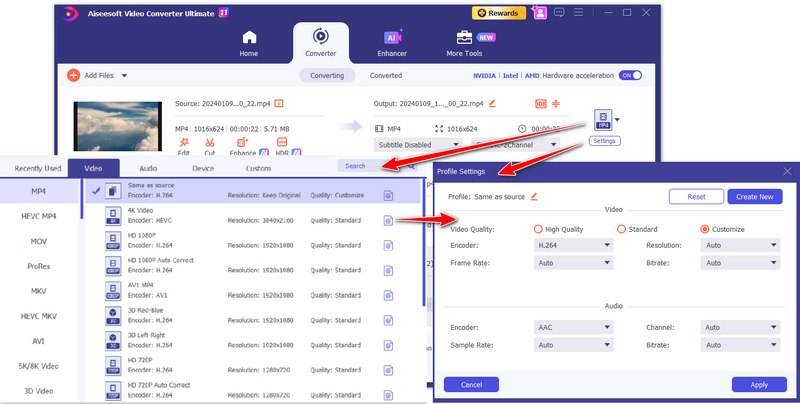Open the Frame Rate dropdown
The image size is (800, 404).
[x=573, y=263]
